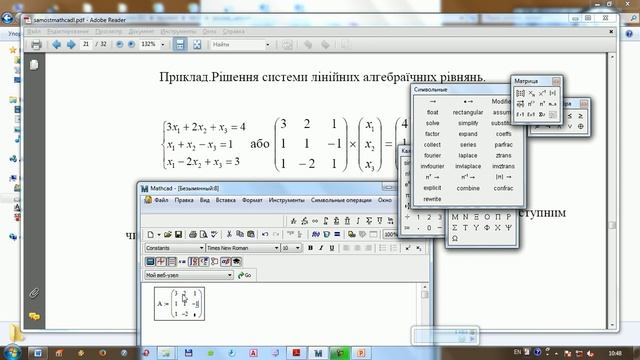Open Символьные операции menu
Screen dimensions: 640x360
click(x=341, y=200)
